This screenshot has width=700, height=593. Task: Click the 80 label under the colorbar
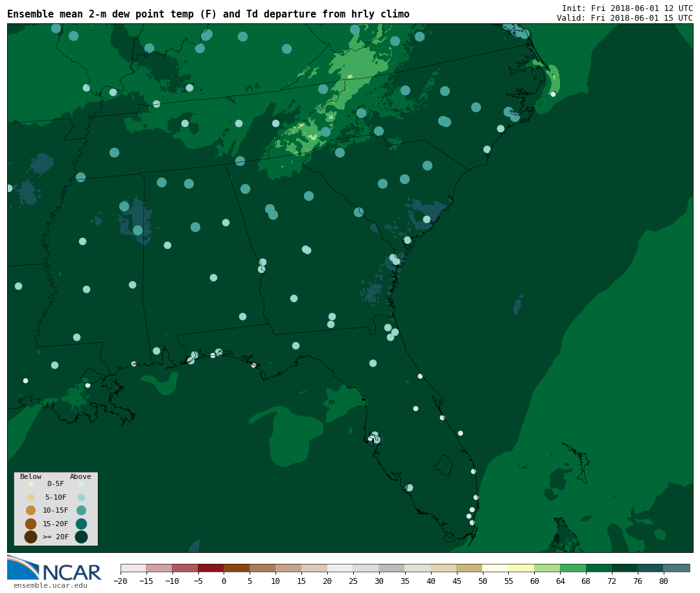coord(663,581)
